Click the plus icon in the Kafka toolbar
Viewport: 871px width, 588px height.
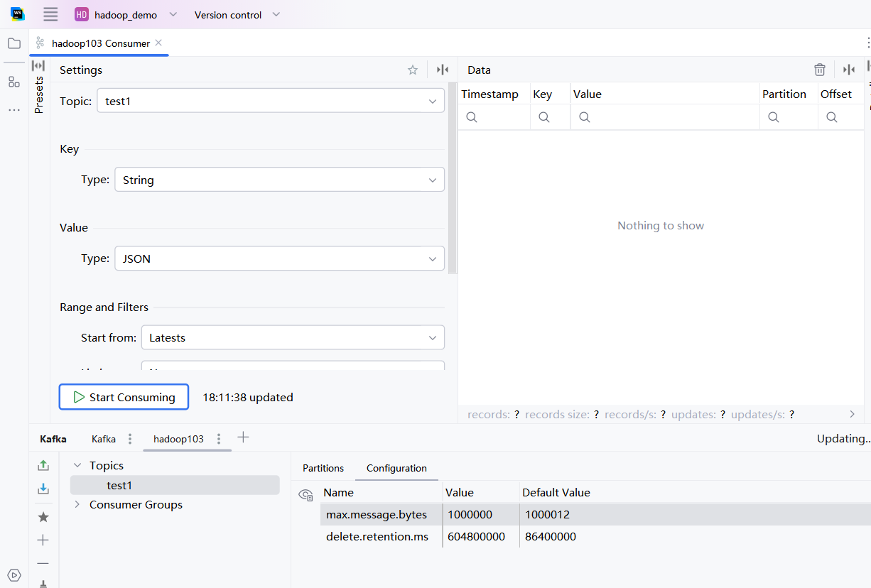[43, 540]
